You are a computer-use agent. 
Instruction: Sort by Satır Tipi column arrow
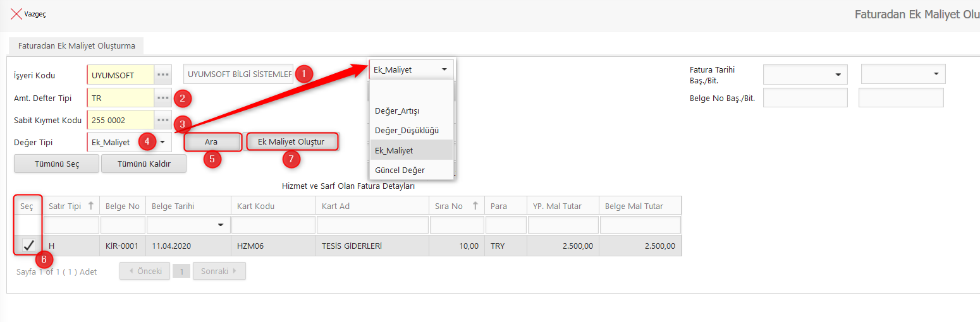click(90, 206)
